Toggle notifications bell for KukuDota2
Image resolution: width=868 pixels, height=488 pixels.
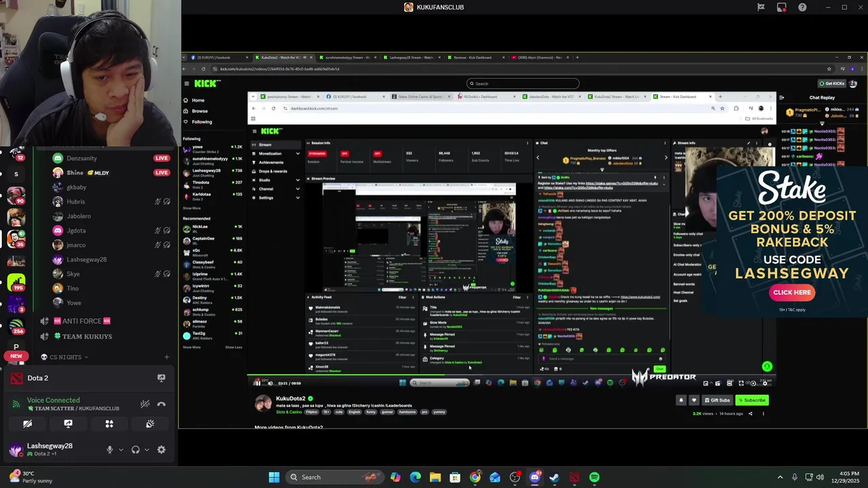click(x=681, y=400)
